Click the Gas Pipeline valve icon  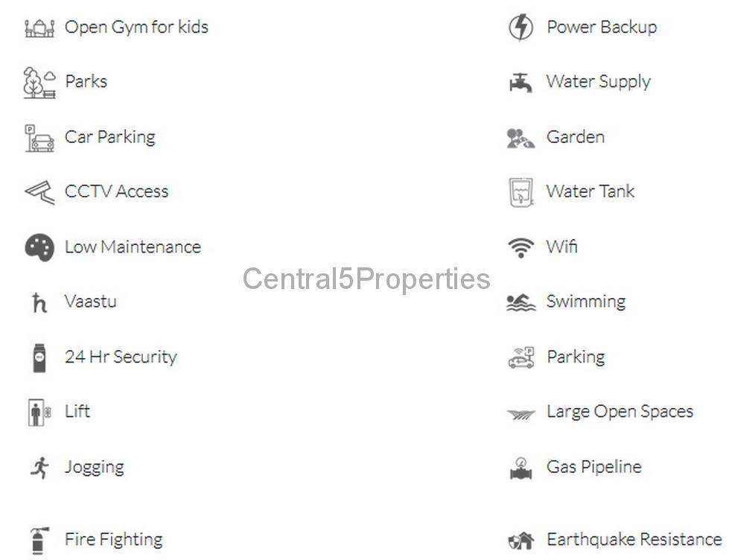pyautogui.click(x=521, y=468)
